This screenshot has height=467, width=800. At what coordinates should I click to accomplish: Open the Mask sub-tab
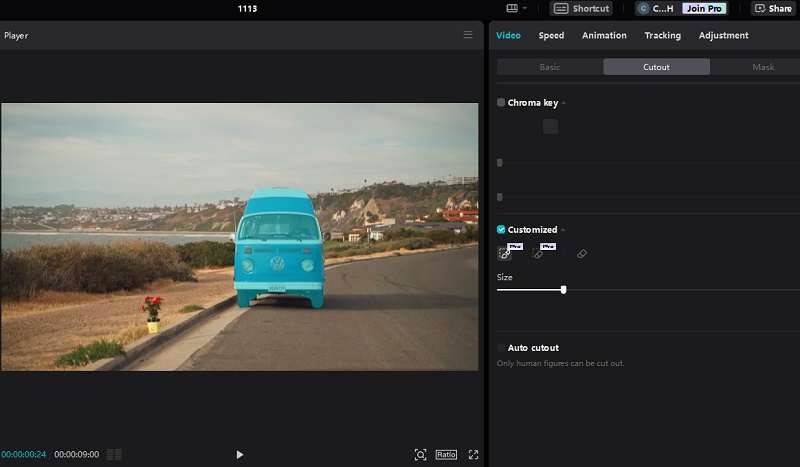(x=763, y=67)
